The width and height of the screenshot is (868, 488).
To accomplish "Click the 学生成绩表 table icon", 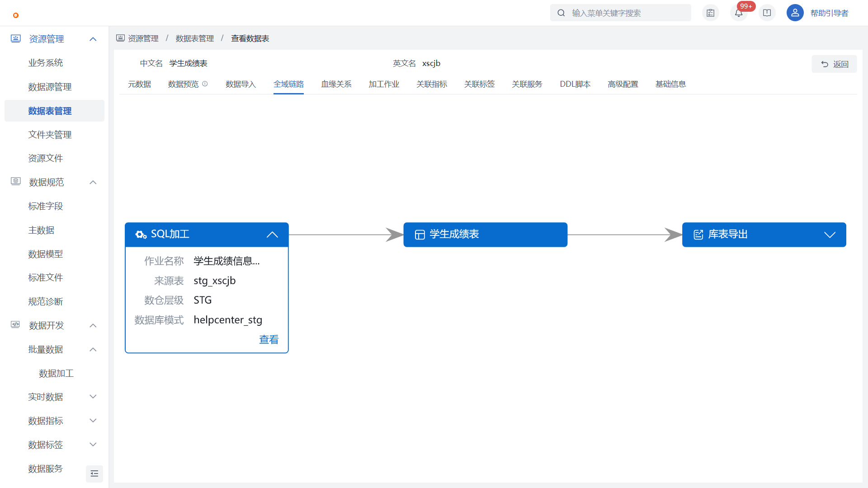I will (x=420, y=235).
